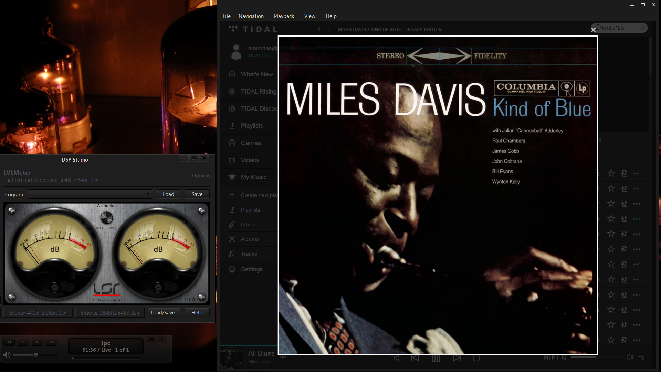Open Tracks under My Music
The width and height of the screenshot is (661, 372).
pos(249,254)
